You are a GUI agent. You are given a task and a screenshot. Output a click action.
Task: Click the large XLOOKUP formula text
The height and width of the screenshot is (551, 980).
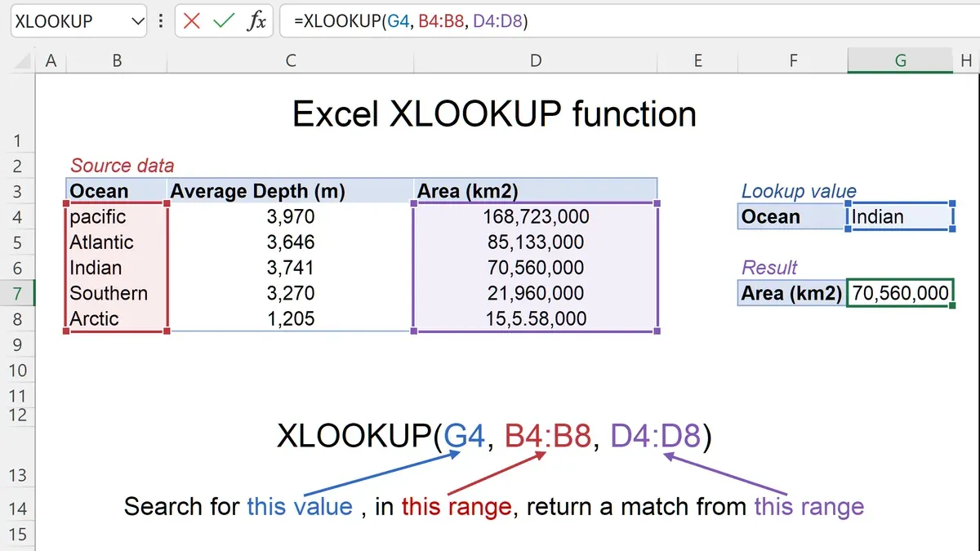tap(494, 437)
